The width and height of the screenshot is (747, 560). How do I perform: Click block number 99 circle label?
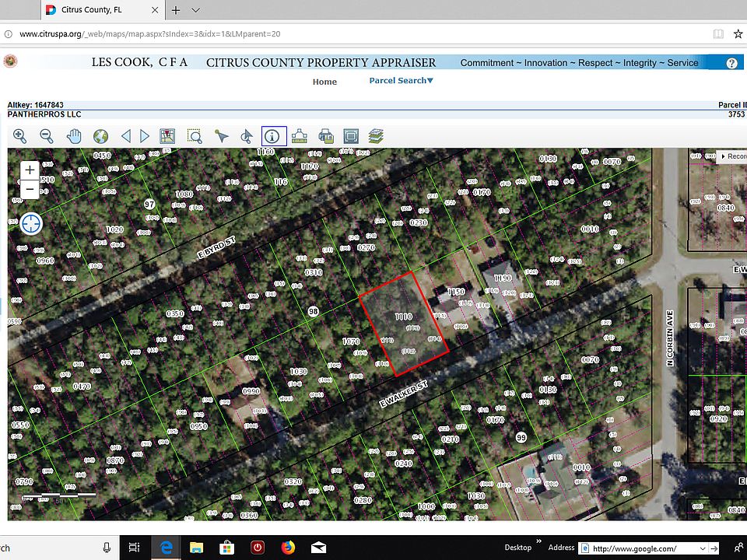pos(521,437)
